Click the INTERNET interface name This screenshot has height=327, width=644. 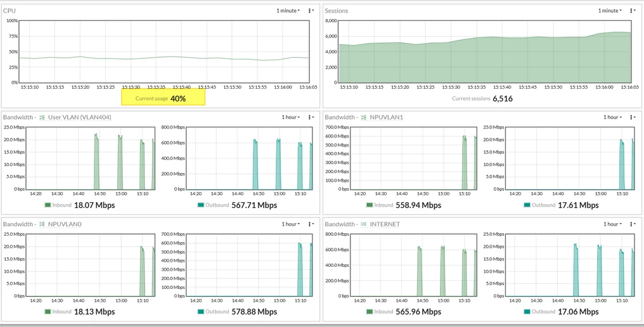click(385, 224)
